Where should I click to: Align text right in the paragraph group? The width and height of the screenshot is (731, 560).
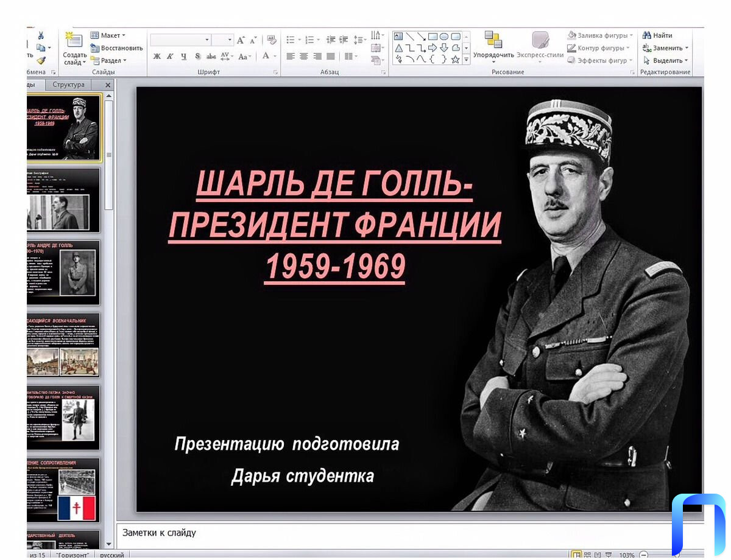point(317,57)
